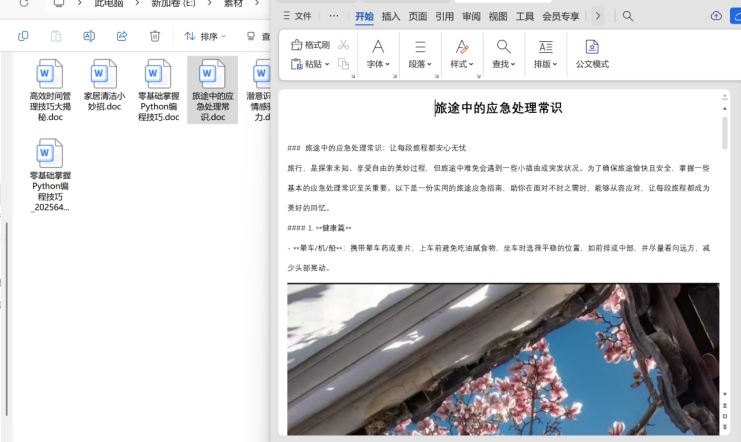Click the scissors cut icon in WPS
The width and height of the screenshot is (741, 442).
(x=344, y=45)
